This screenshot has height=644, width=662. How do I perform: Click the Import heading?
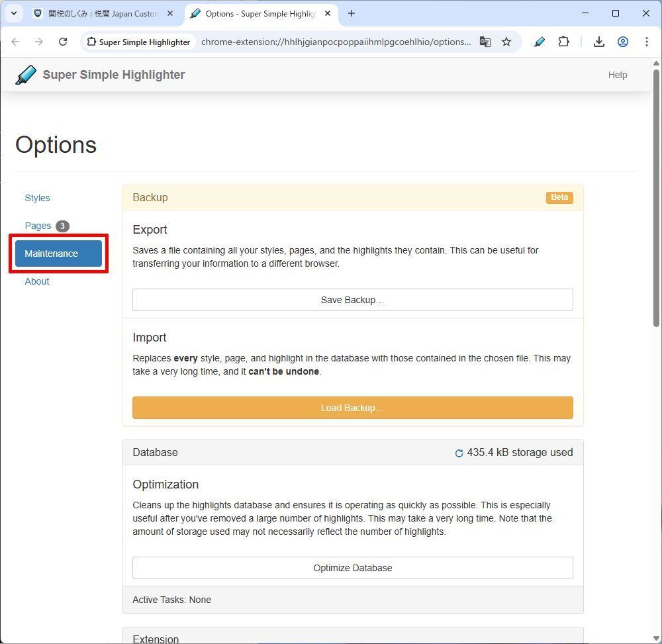click(x=150, y=338)
